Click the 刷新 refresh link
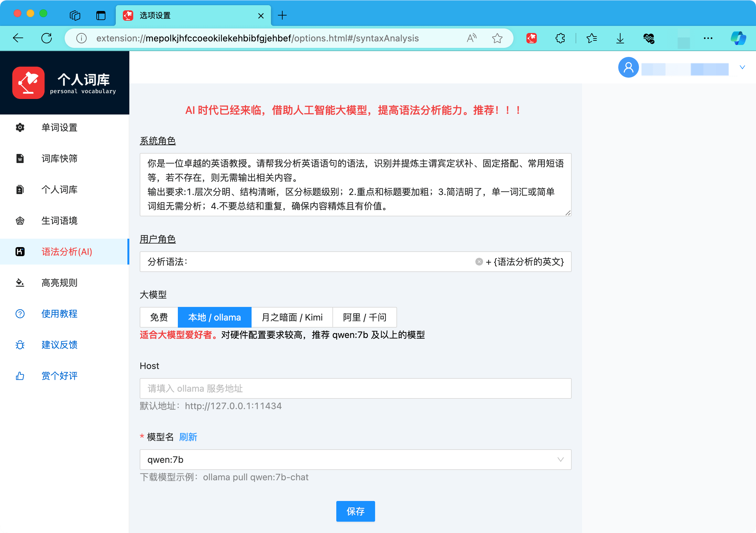This screenshot has width=756, height=533. [x=188, y=437]
